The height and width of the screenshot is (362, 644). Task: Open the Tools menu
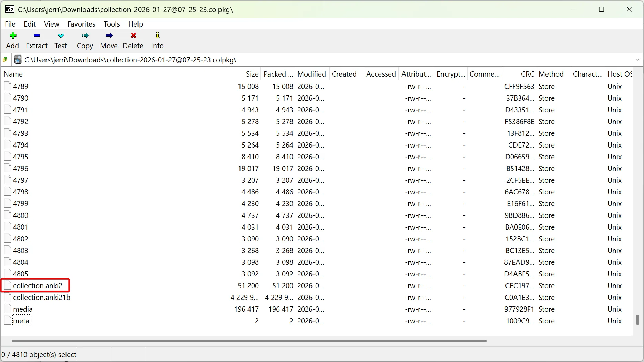pyautogui.click(x=112, y=24)
